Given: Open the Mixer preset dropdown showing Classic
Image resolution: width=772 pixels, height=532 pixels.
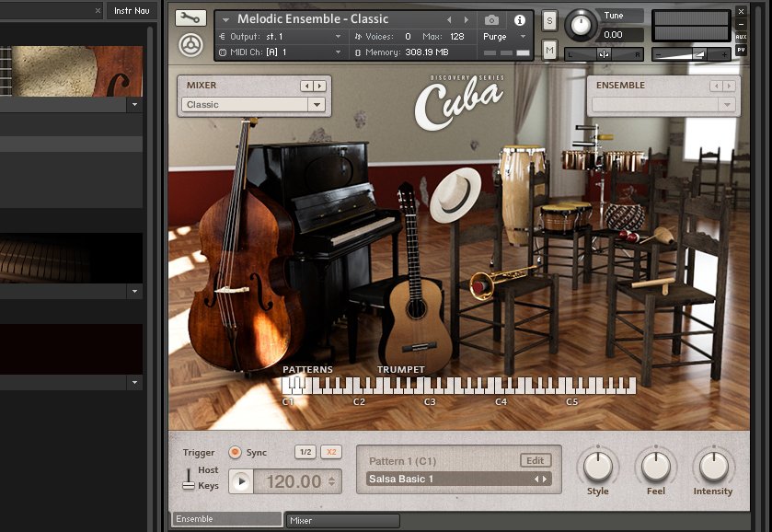Looking at the screenshot, I should point(254,105).
